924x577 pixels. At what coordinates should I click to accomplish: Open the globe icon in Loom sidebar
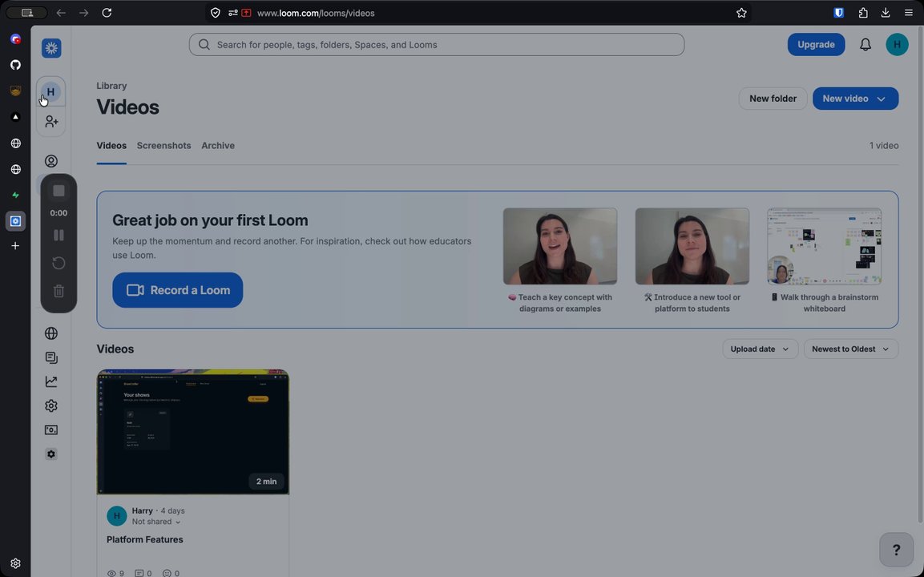51,333
